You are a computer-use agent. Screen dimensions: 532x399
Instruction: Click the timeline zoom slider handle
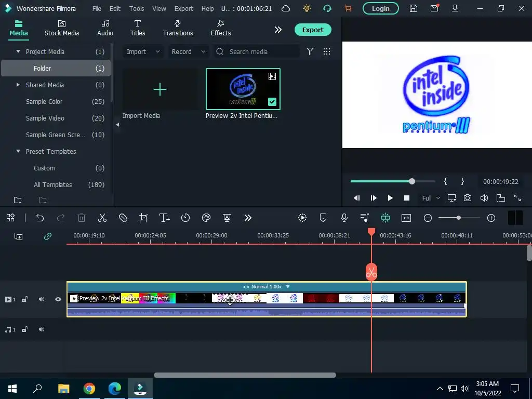[459, 218]
